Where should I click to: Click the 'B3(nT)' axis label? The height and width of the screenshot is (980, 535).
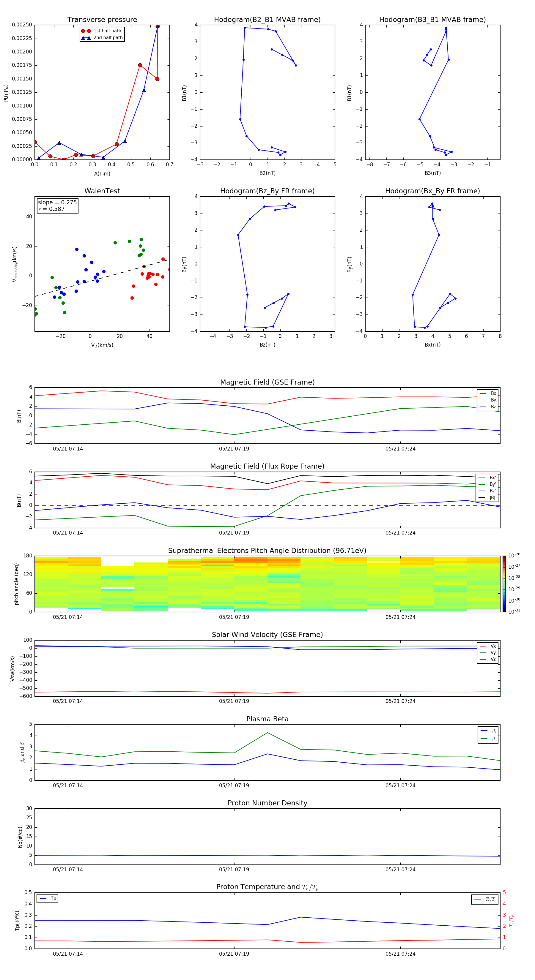click(x=432, y=173)
